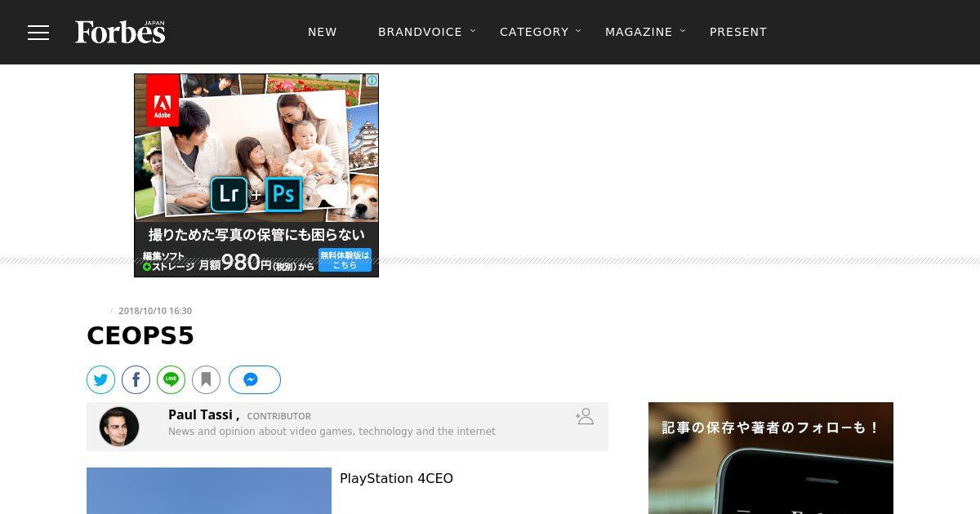
Task: Click the Adobe free trial button in ad
Action: click(345, 260)
